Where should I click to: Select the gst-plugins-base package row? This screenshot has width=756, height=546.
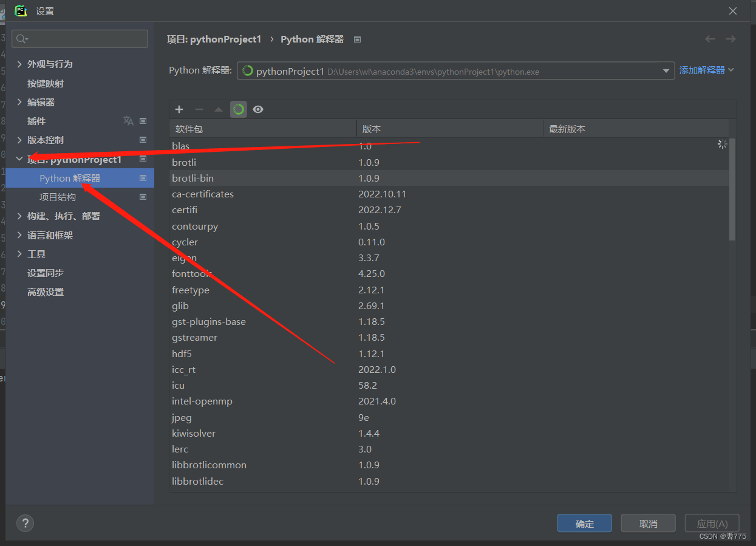click(x=449, y=321)
